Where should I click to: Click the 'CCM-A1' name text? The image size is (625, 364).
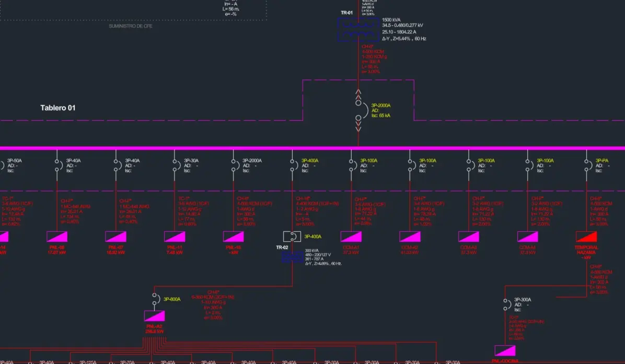[351, 248]
